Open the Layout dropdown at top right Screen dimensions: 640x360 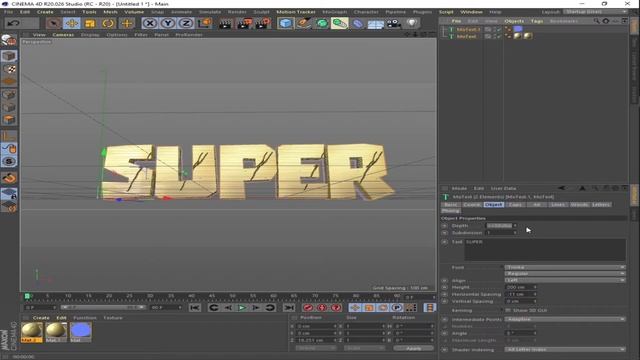click(x=595, y=12)
